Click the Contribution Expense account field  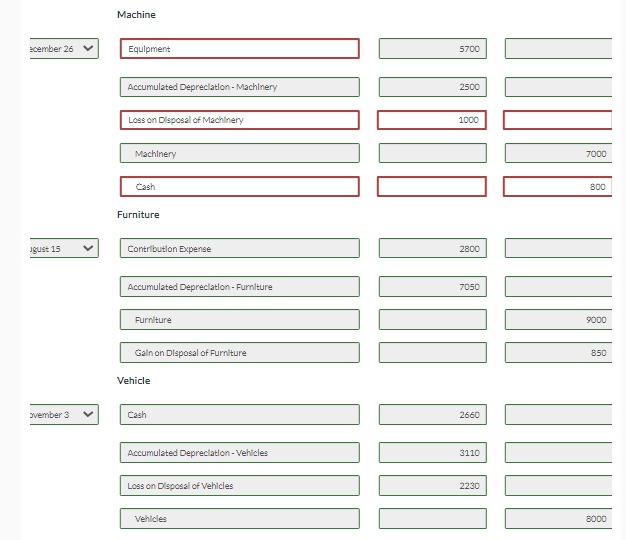240,248
